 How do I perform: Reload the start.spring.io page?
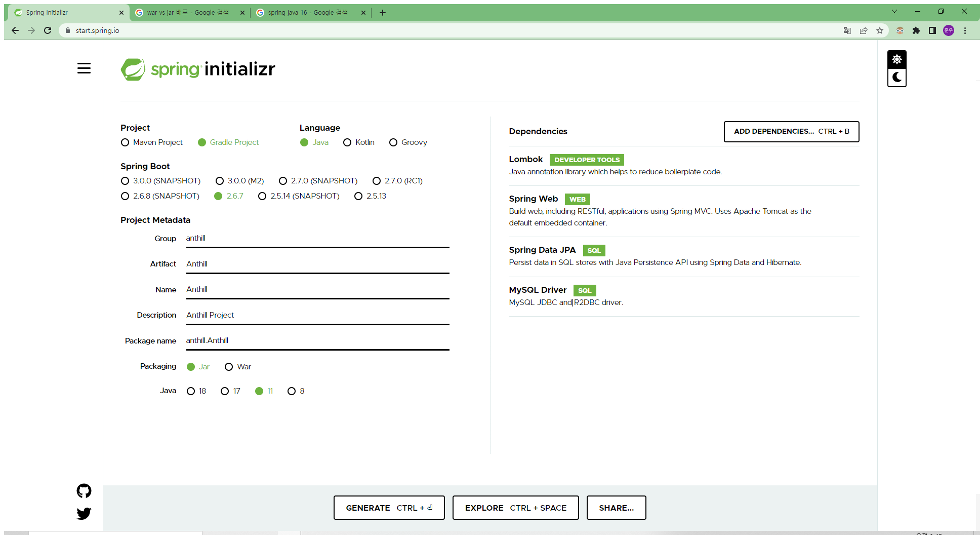coord(48,30)
